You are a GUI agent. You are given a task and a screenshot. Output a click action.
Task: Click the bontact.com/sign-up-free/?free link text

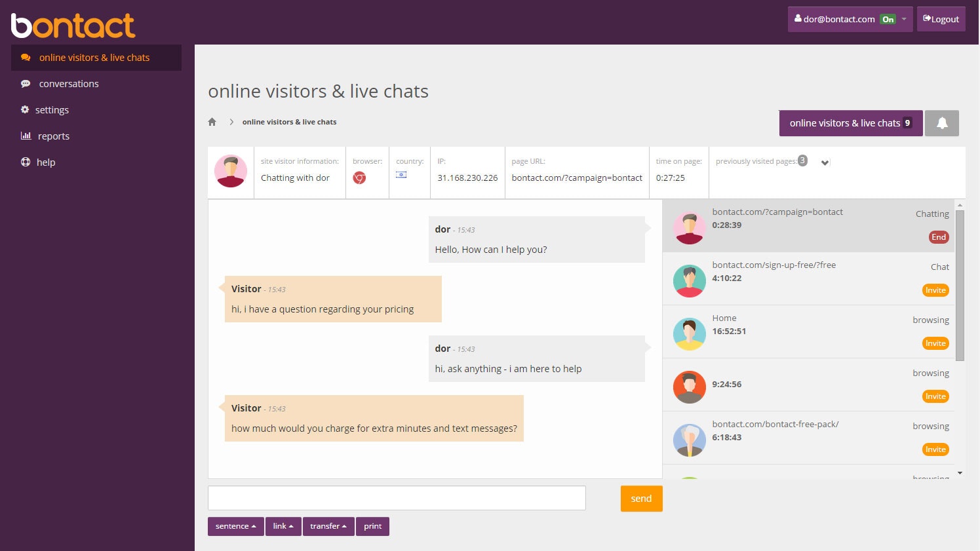tap(774, 265)
